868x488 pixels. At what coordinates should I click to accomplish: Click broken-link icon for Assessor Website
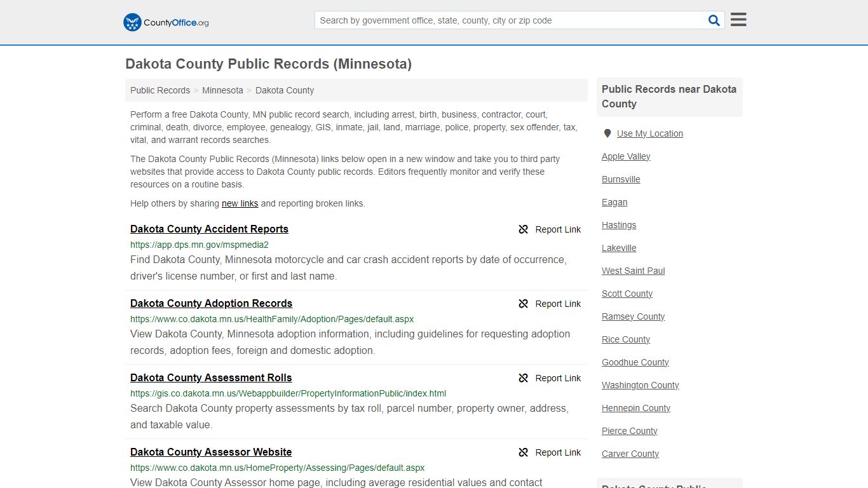coord(524,452)
